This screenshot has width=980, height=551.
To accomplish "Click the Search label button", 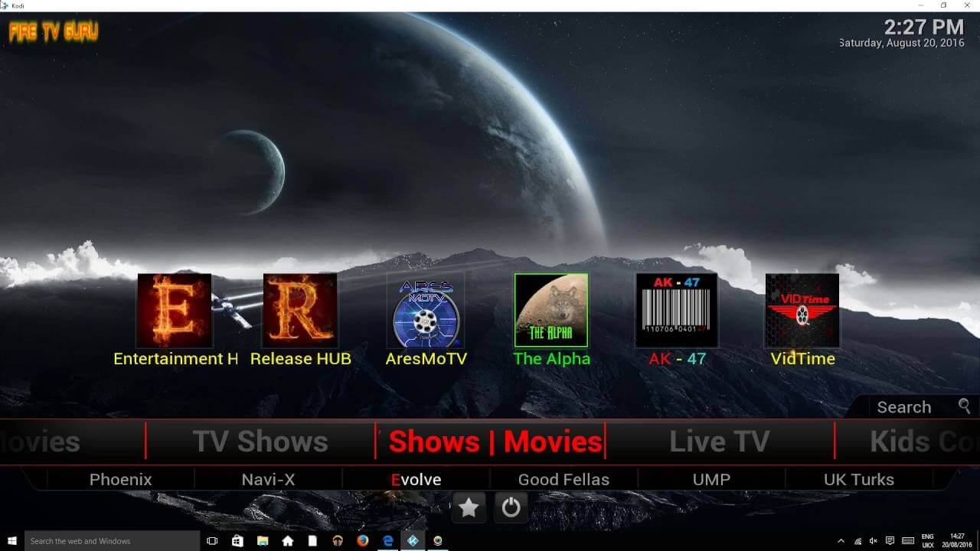I will (904, 407).
